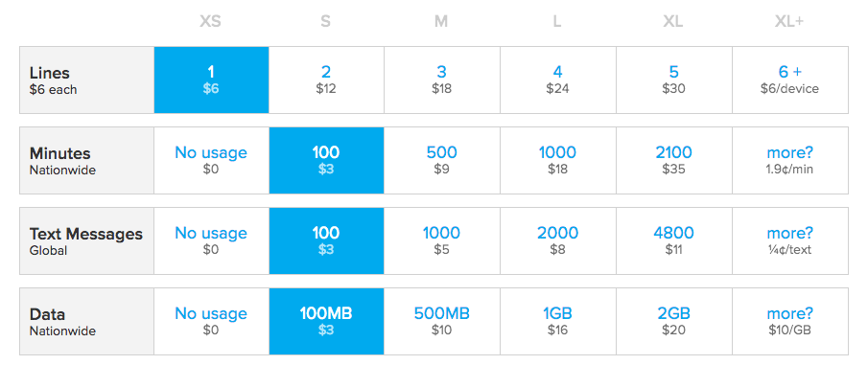This screenshot has height=365, width=868.
Task: Click more? texts at ¼¢/text
Action: tap(790, 240)
